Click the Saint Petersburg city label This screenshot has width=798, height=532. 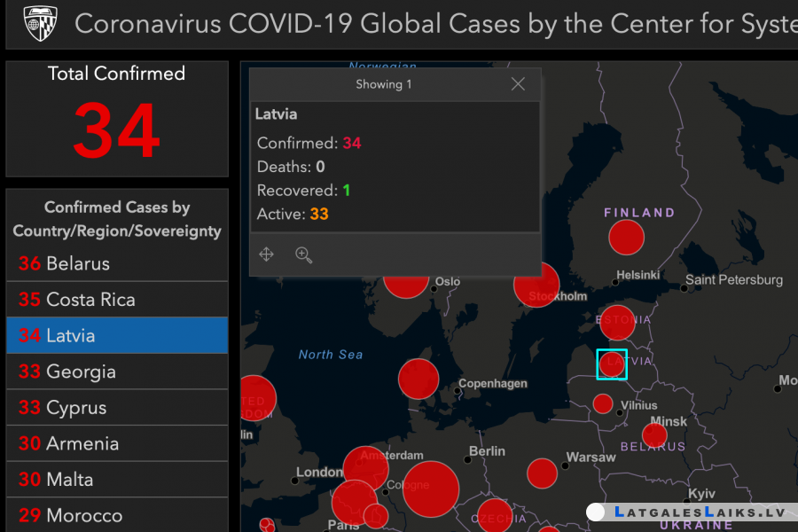coord(734,279)
